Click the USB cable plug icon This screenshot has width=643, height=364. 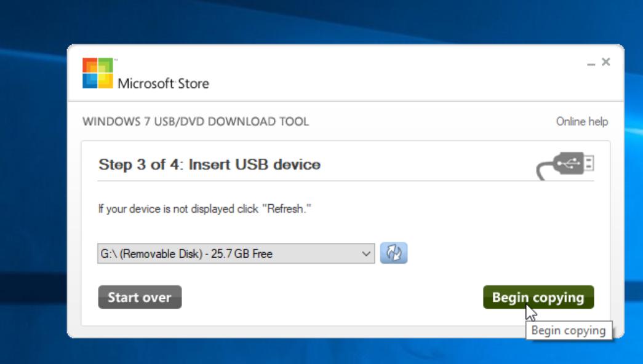tap(566, 165)
